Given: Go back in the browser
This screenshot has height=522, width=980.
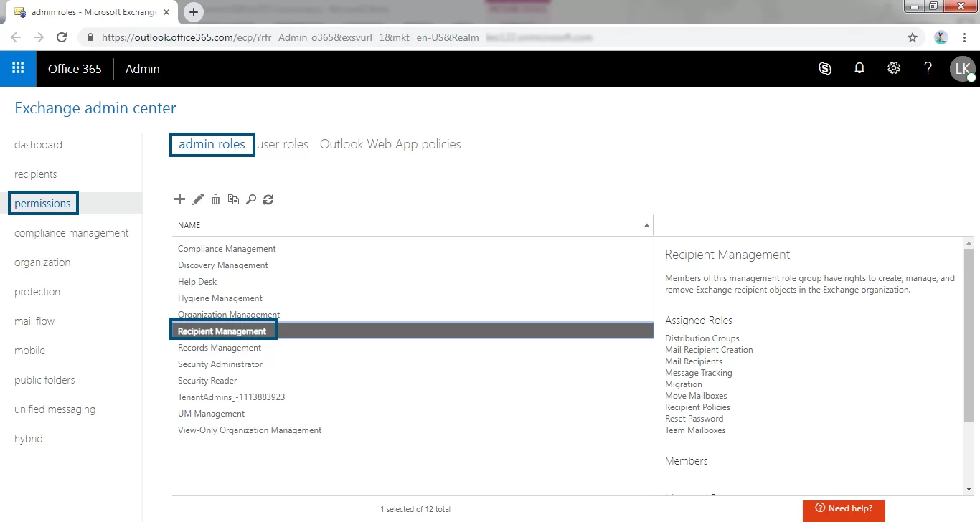Looking at the screenshot, I should point(16,37).
